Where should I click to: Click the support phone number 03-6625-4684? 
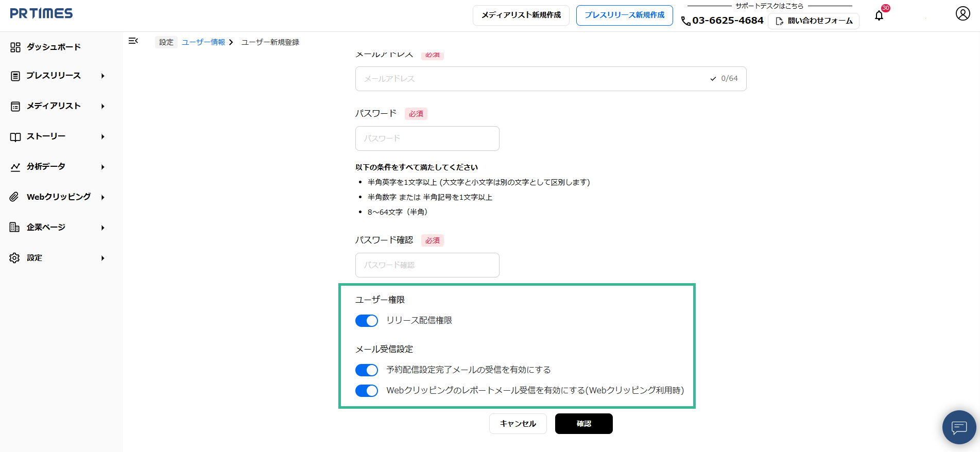point(728,21)
